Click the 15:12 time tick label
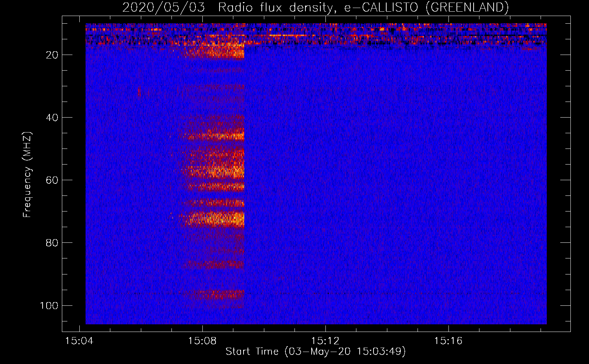589x364 pixels. 325,341
